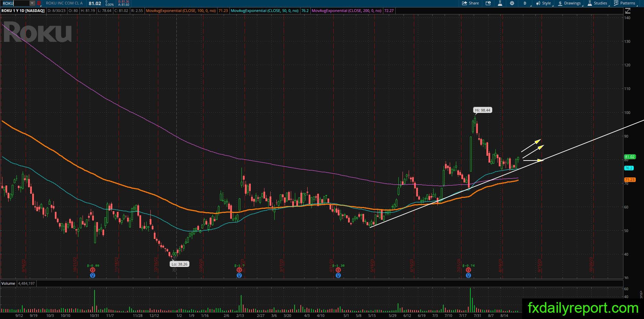Open the Studies menu

(x=598, y=3)
